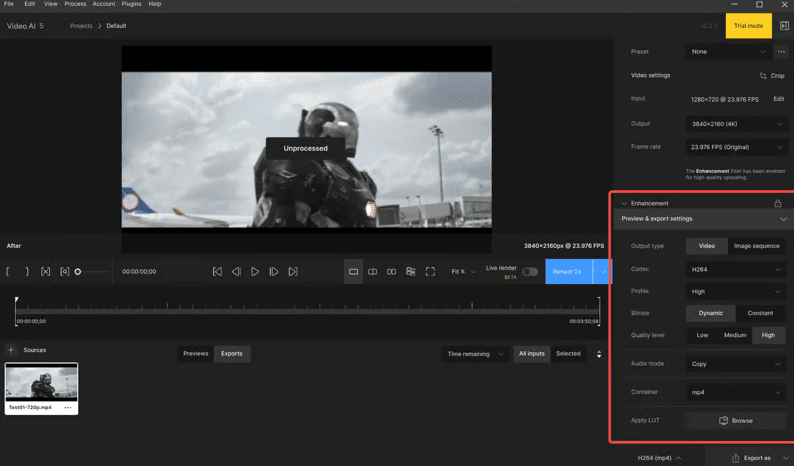Open Frame rate dropdown
Screen dimensions: 794x466
click(x=736, y=147)
